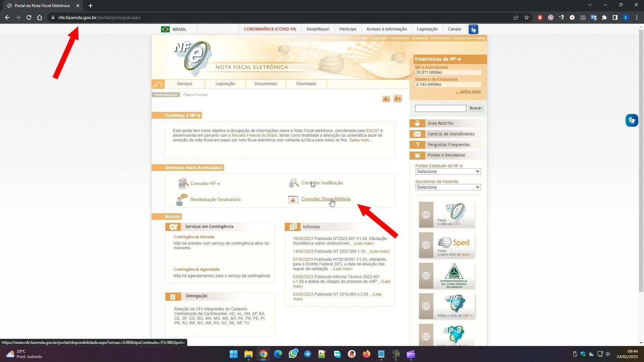Click the Manifestação Destinatário link
This screenshot has height=362, width=644.
[x=216, y=200]
